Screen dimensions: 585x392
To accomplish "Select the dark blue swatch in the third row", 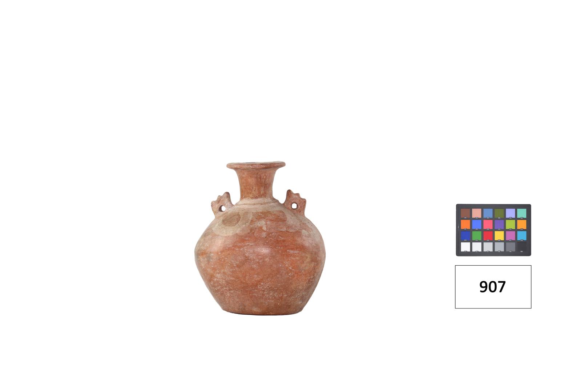I will pyautogui.click(x=465, y=236).
